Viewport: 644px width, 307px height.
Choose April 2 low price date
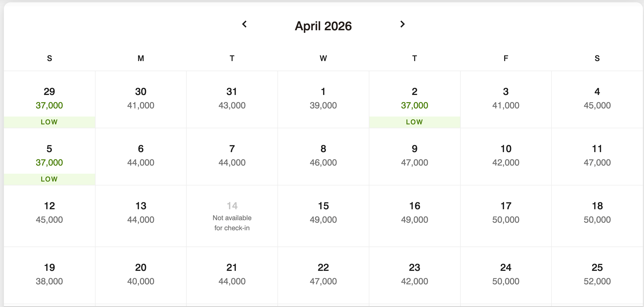(x=414, y=99)
